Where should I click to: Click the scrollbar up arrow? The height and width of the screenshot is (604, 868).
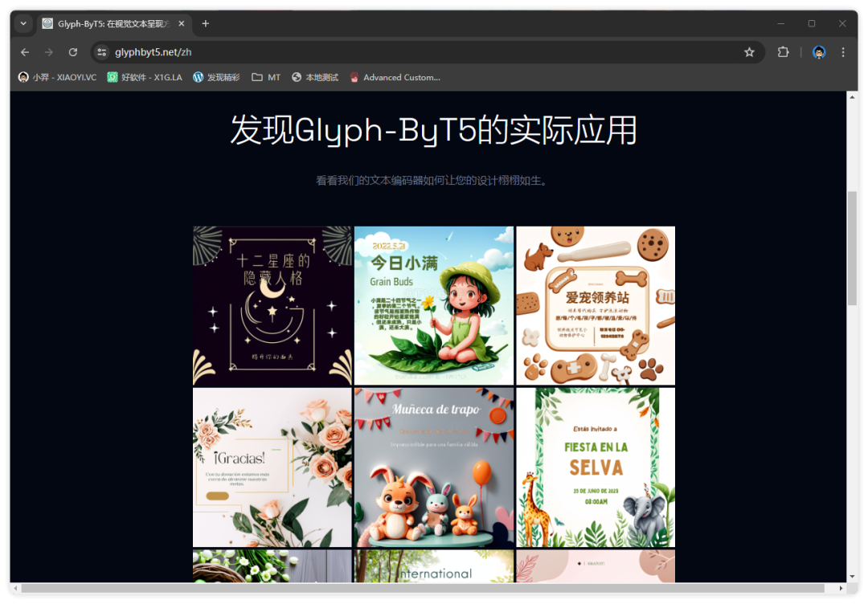pos(852,97)
